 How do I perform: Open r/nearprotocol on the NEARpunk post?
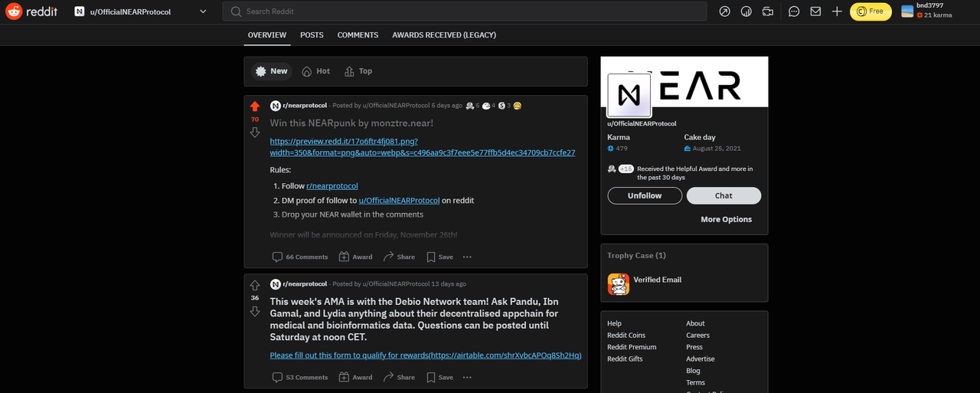coord(304,105)
